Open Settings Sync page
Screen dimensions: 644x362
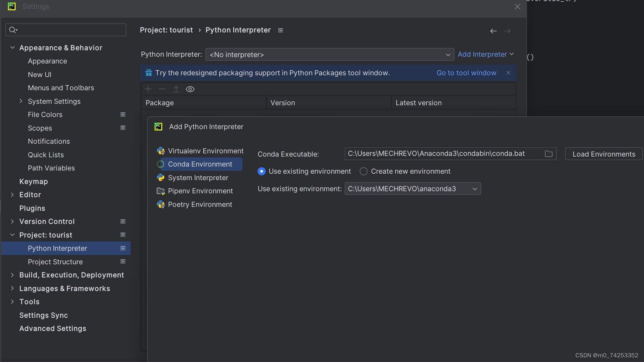(44, 315)
